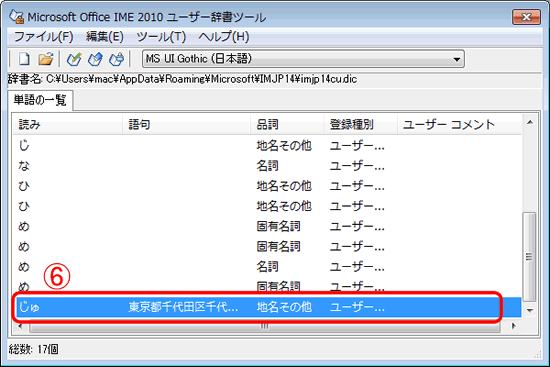Click 地名その他 in the じゅ row
550x367 pixels.
[284, 307]
